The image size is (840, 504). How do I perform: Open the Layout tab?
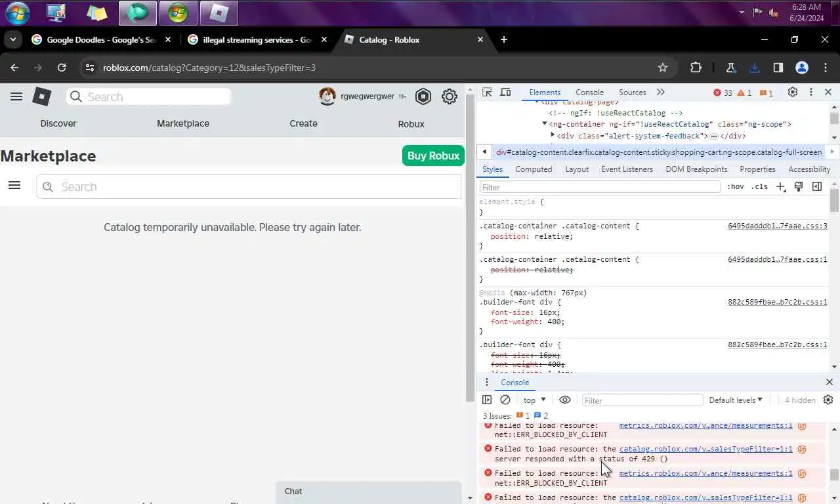coord(577,169)
